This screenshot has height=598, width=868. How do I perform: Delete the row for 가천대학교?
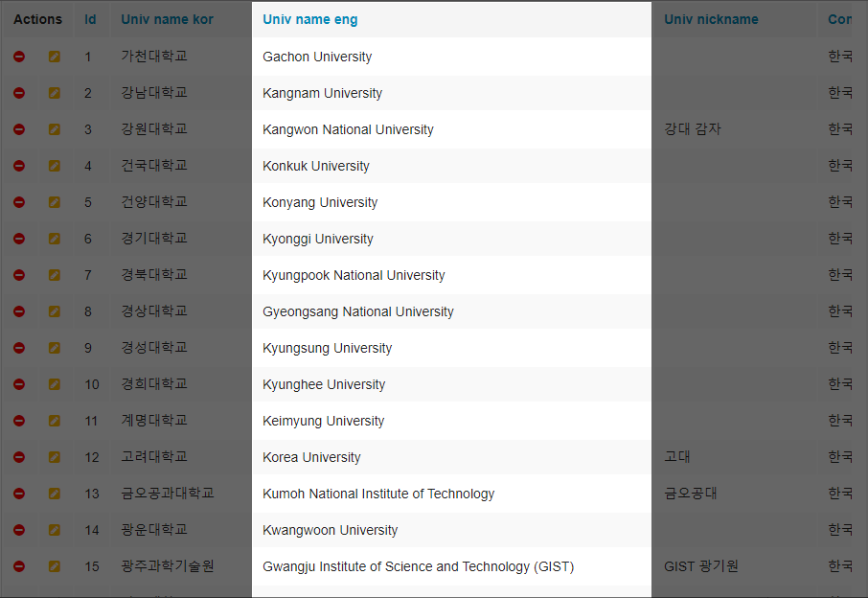coord(19,57)
